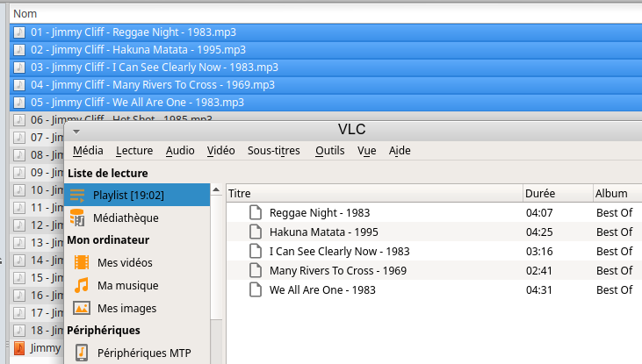Click file icon beside Many Rivers To Cross

(x=256, y=270)
